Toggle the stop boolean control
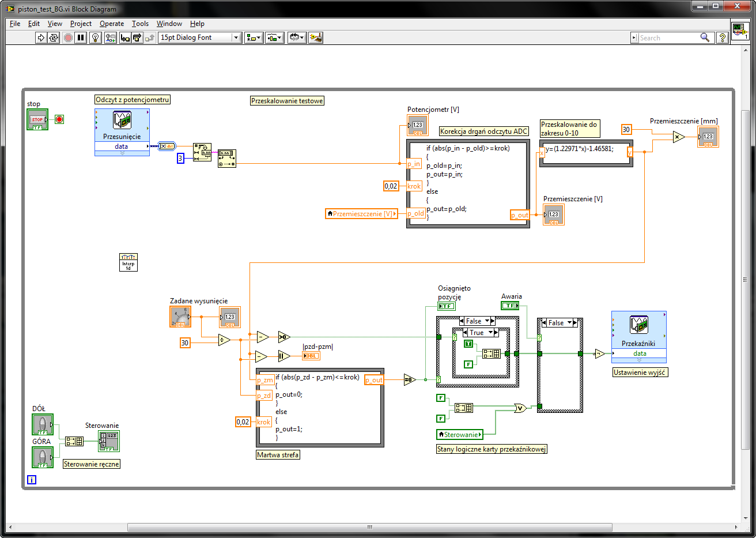Screen dimensions: 756x538 point(37,119)
